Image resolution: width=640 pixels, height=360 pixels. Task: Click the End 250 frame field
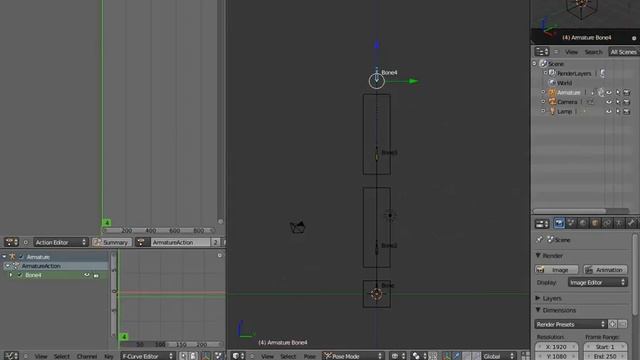tap(605, 356)
